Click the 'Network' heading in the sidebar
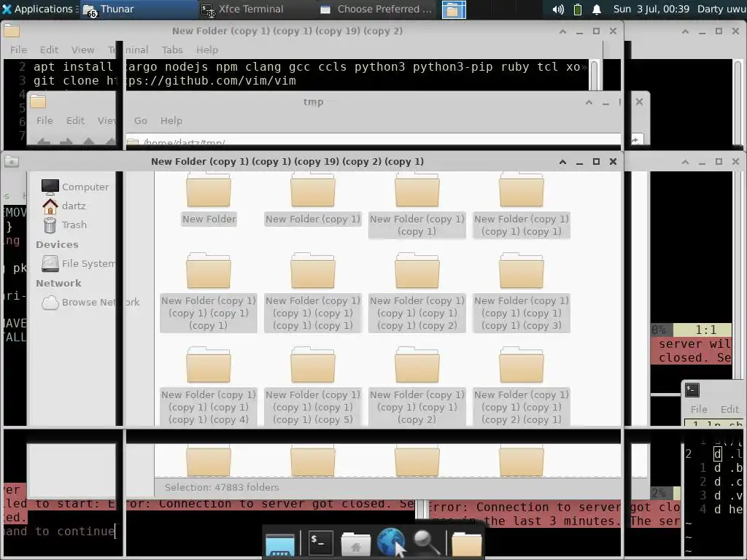 (x=58, y=283)
